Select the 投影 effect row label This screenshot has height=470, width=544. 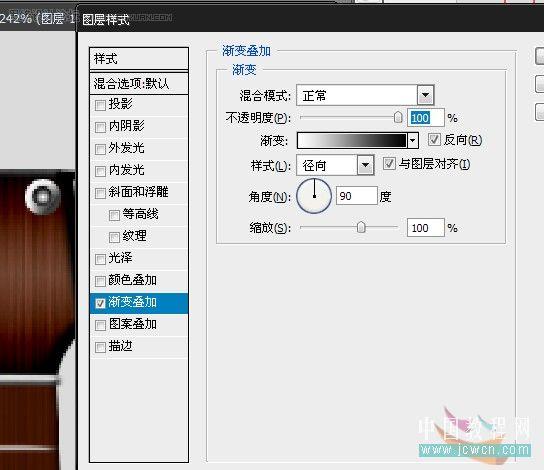[x=120, y=104]
